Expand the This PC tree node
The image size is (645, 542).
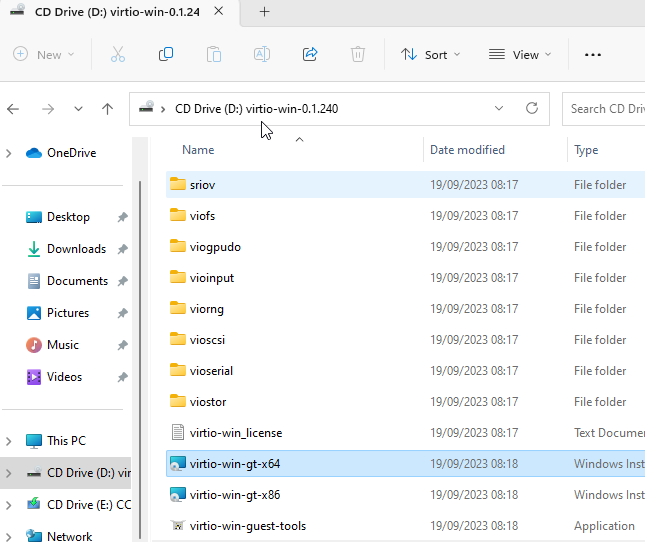coord(9,441)
